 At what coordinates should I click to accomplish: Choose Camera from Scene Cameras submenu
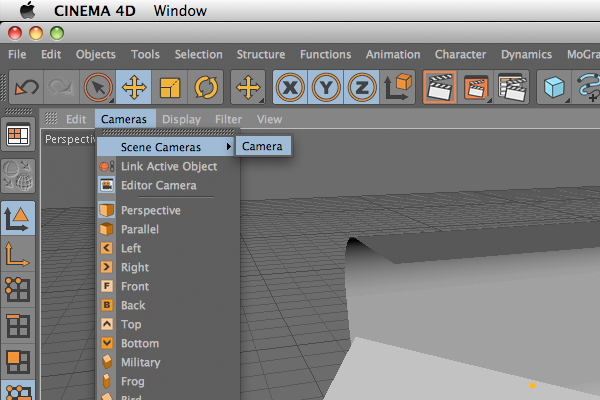coord(263,146)
